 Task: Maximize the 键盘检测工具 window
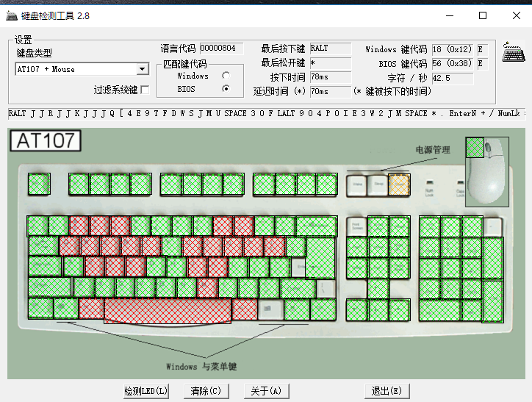click(x=483, y=15)
